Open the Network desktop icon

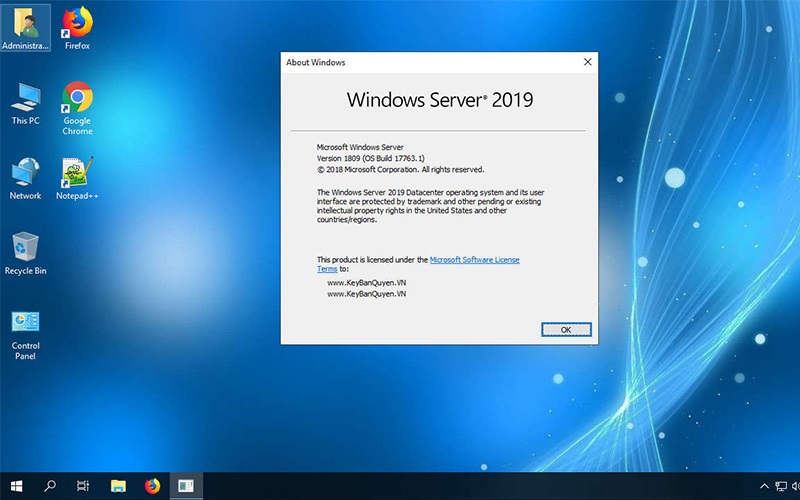pyautogui.click(x=26, y=178)
